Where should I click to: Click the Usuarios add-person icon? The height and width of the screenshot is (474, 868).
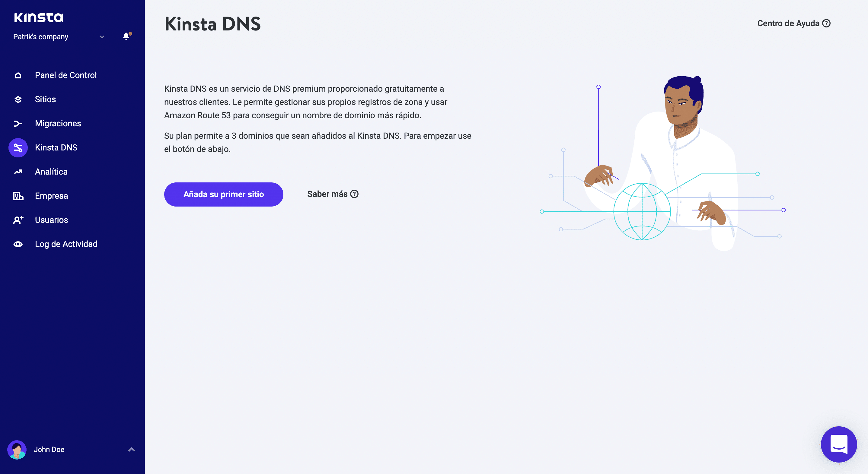(18, 220)
